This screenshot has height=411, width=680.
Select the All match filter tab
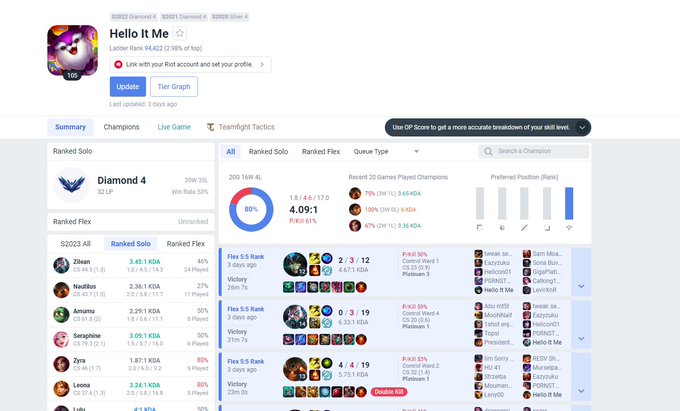tap(231, 151)
